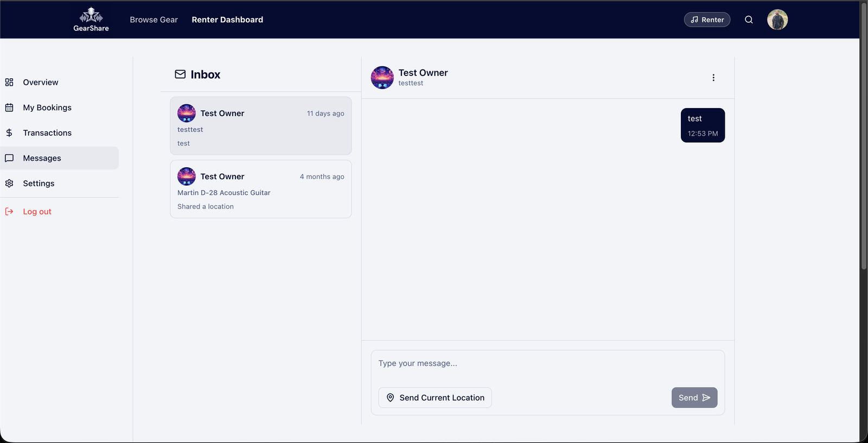868x443 pixels.
Task: Click Send Current Location button
Action: (435, 398)
